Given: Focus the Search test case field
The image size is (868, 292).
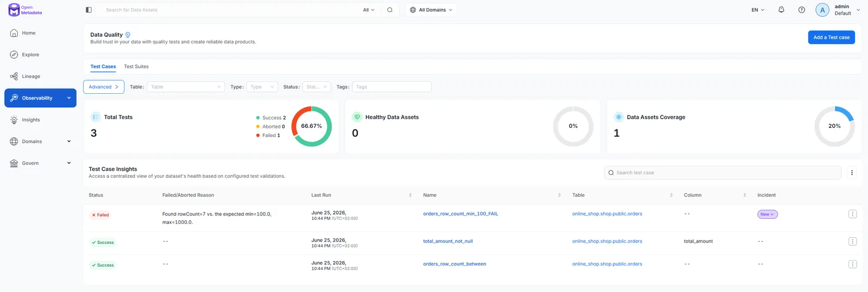Looking at the screenshot, I should 723,173.
